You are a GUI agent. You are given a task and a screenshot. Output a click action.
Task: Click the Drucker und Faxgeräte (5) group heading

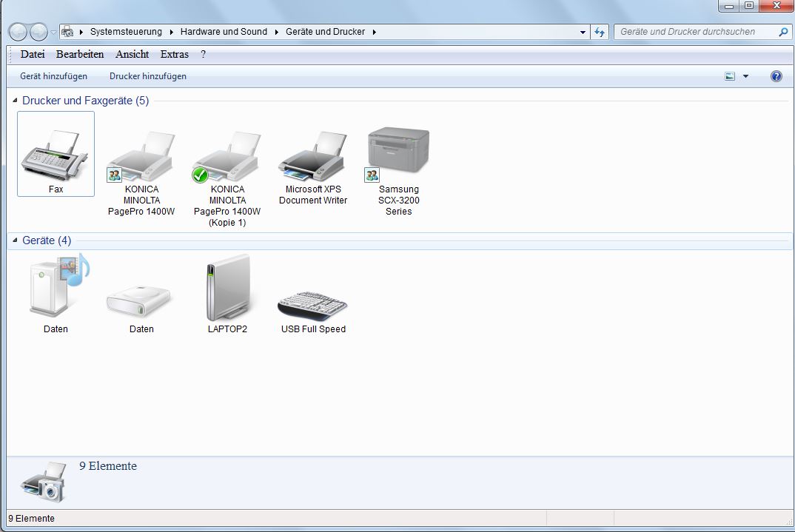86,101
